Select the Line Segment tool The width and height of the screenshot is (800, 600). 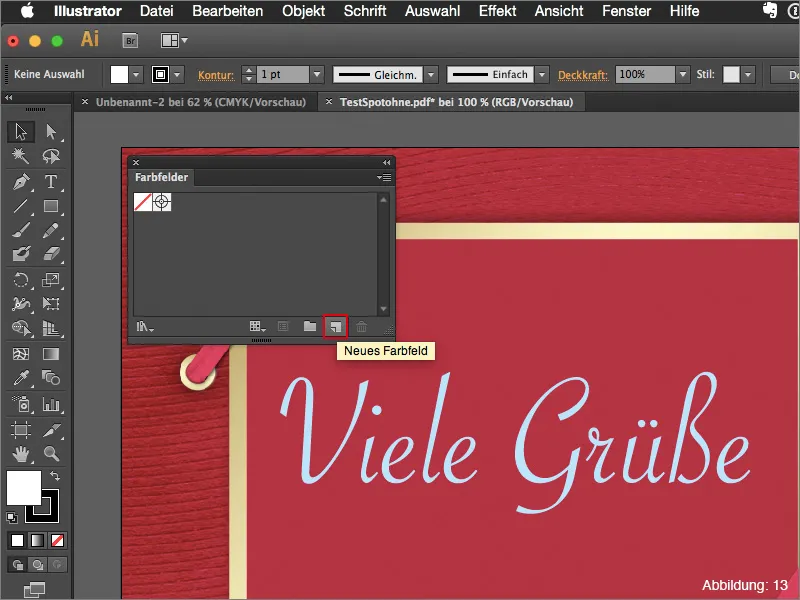[x=21, y=206]
